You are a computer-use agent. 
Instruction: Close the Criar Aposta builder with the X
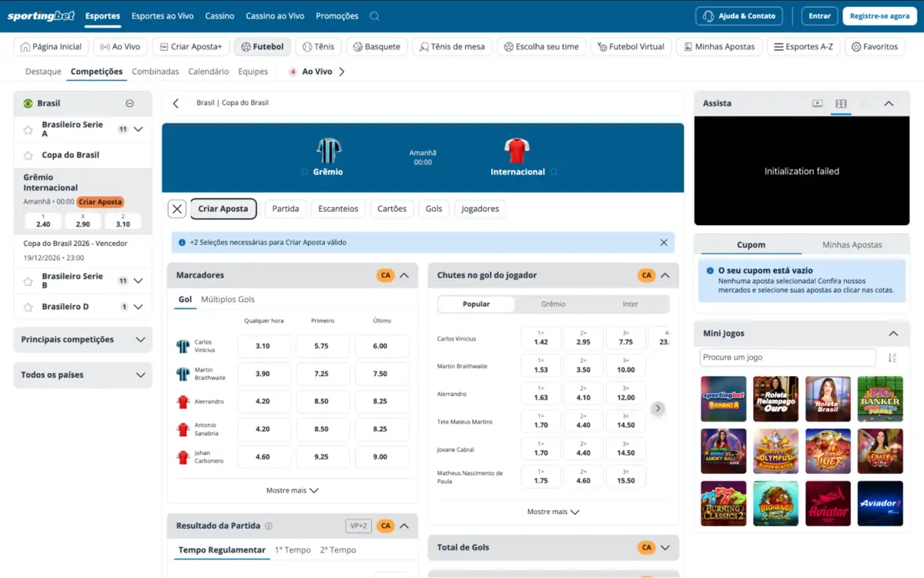(x=177, y=209)
